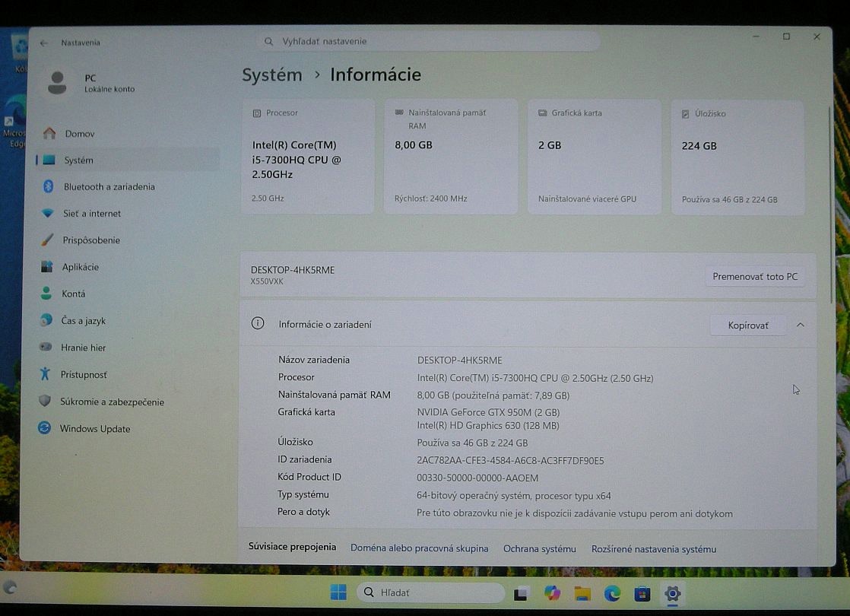Click the info icon beside Informácie o zariadení
This screenshot has width=850, height=616.
pyautogui.click(x=258, y=323)
